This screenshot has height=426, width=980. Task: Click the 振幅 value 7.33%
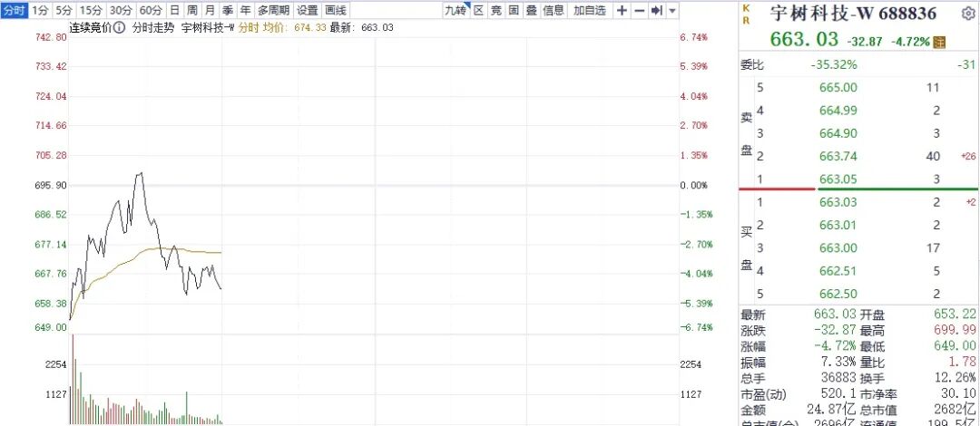tap(838, 362)
